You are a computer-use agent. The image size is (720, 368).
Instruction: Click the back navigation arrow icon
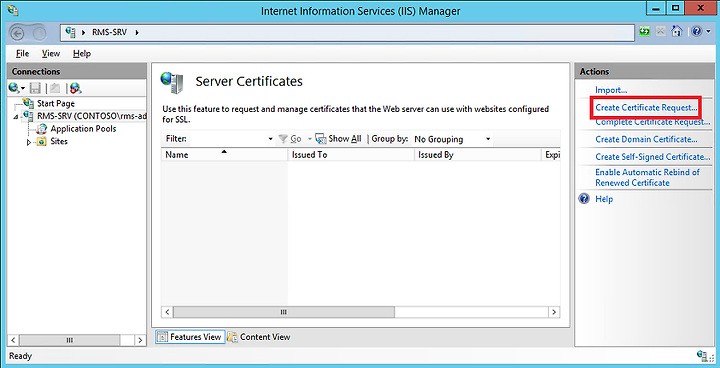pos(17,33)
